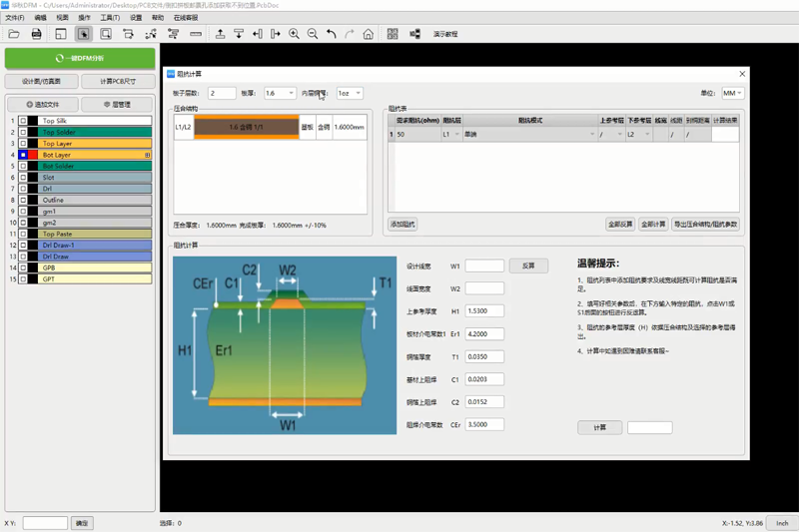The width and height of the screenshot is (799, 532).
Task: Open the 文件(F) menu
Action: (15, 18)
